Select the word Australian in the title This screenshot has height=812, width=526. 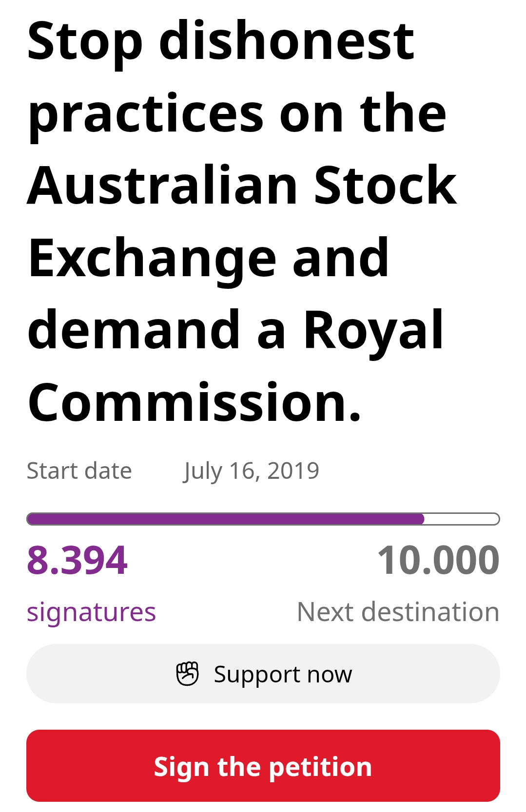pos(162,186)
